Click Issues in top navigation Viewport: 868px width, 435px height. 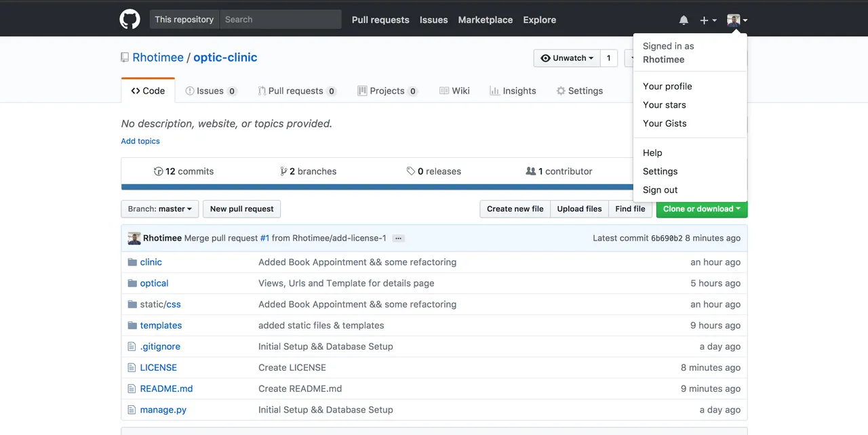(433, 20)
